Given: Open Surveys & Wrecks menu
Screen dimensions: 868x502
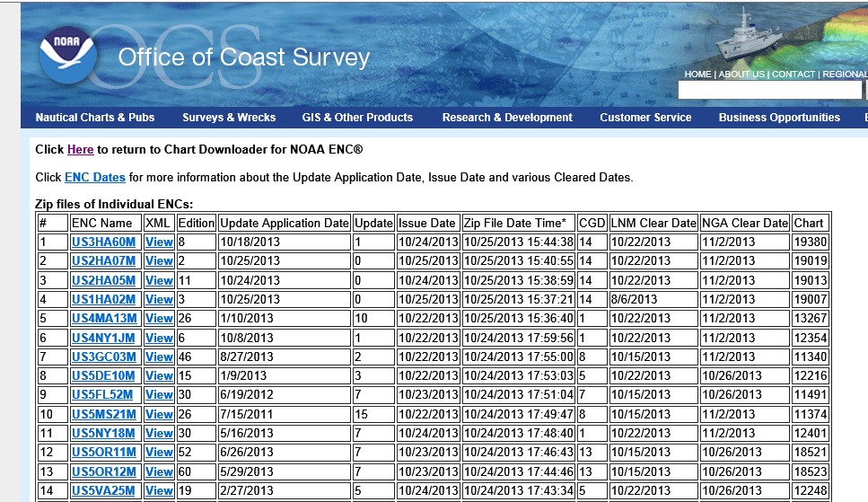Looking at the screenshot, I should tap(229, 118).
